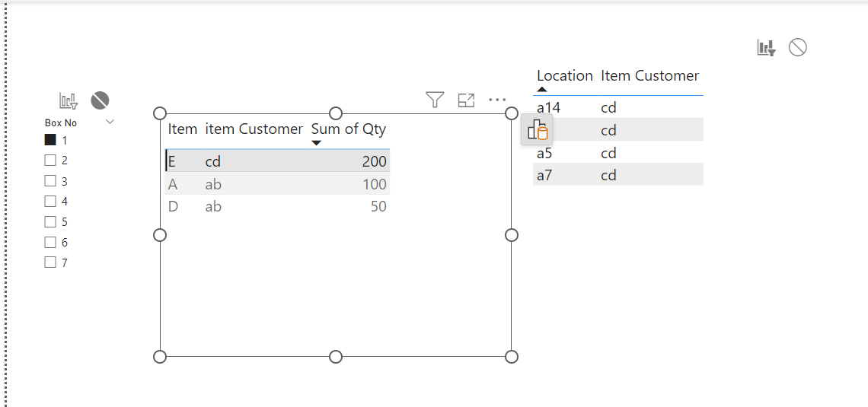Viewport: 868px width, 407px height.
Task: Click the bottom-right resize handle of selected table
Action: click(512, 357)
